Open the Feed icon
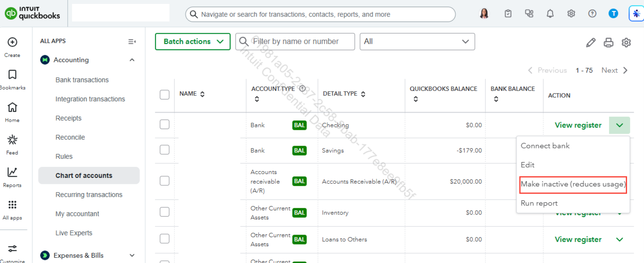 [x=12, y=140]
